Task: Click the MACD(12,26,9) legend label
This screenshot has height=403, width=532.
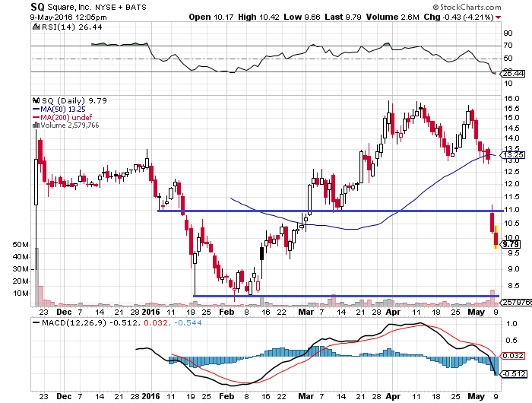Action: pos(74,323)
